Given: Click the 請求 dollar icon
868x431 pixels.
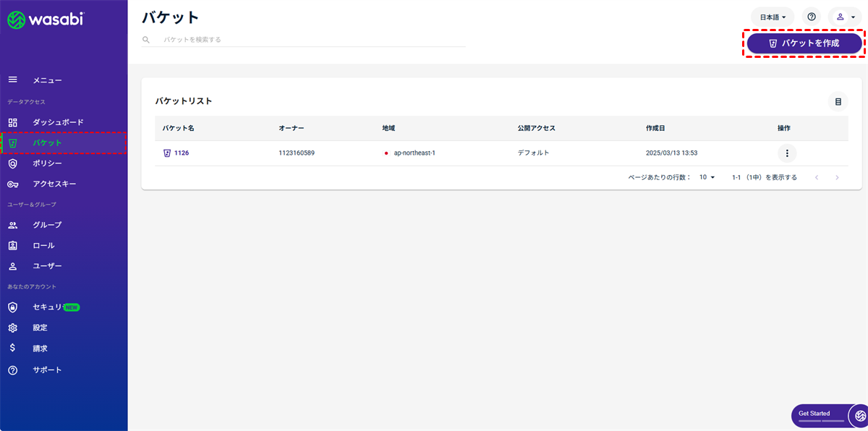Looking at the screenshot, I should coord(12,349).
